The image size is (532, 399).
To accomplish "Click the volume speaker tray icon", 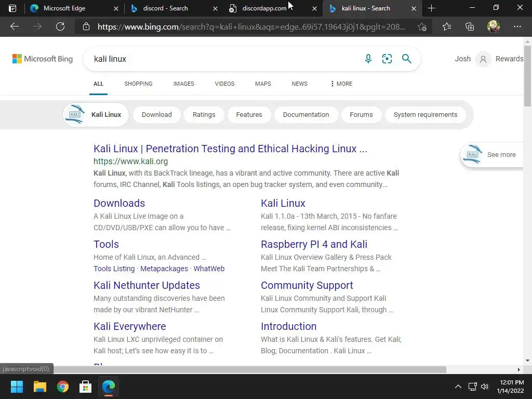I will (485, 387).
